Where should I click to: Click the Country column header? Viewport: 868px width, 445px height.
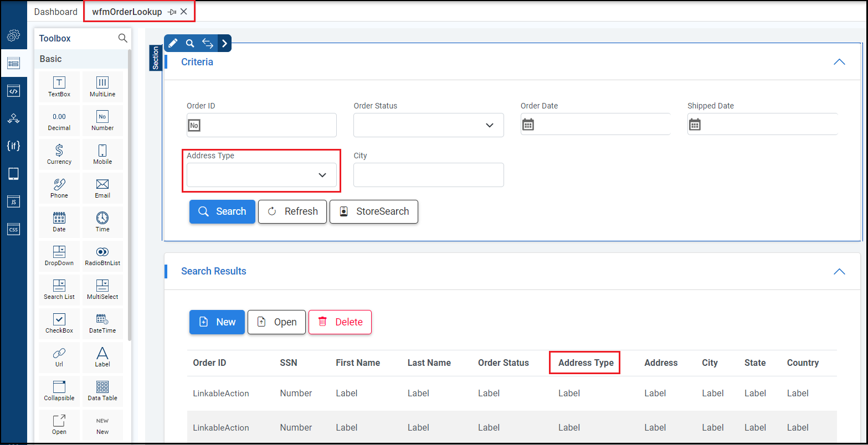pos(803,363)
